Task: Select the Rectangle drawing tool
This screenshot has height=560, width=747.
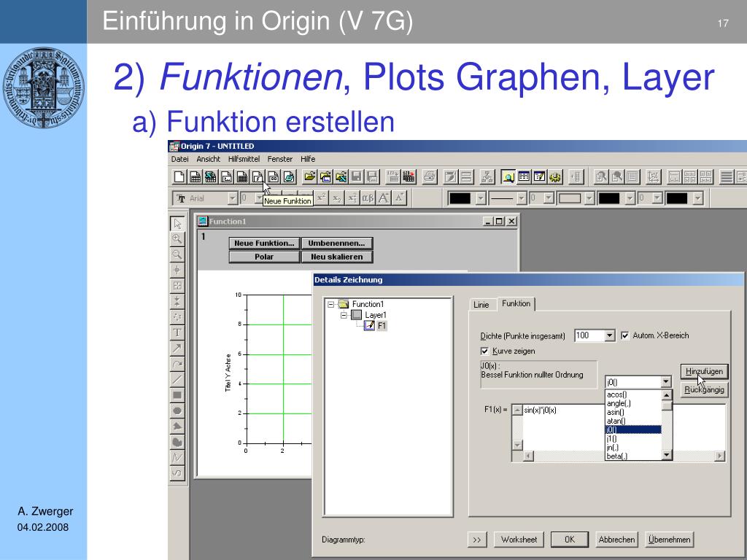Action: (177, 395)
